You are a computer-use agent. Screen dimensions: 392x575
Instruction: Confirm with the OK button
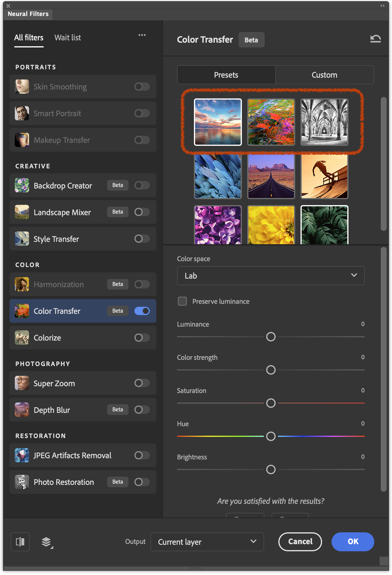353,542
